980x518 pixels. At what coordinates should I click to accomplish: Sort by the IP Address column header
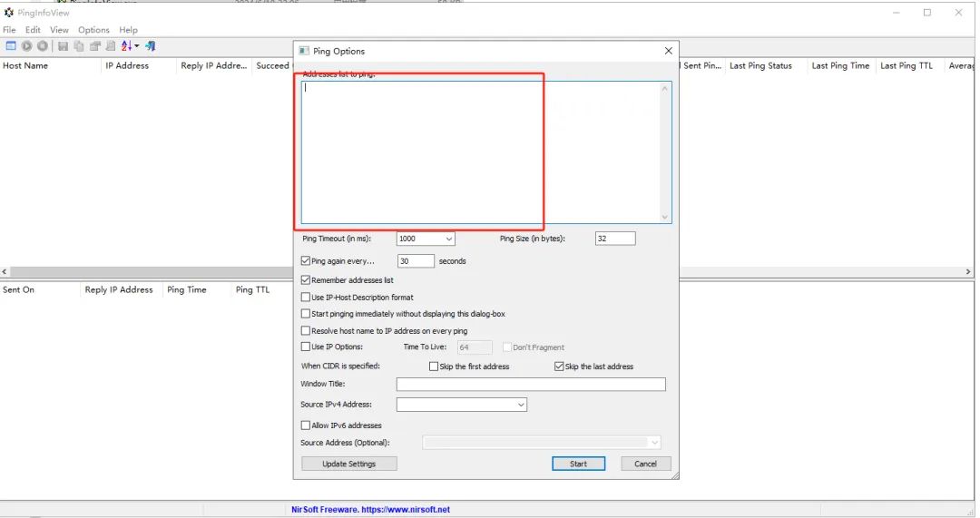(139, 65)
